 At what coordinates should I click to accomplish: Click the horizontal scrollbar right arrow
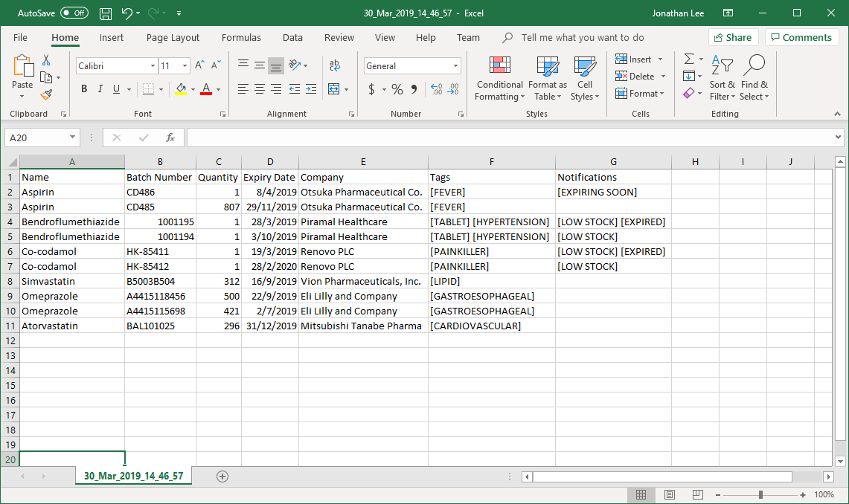point(828,476)
